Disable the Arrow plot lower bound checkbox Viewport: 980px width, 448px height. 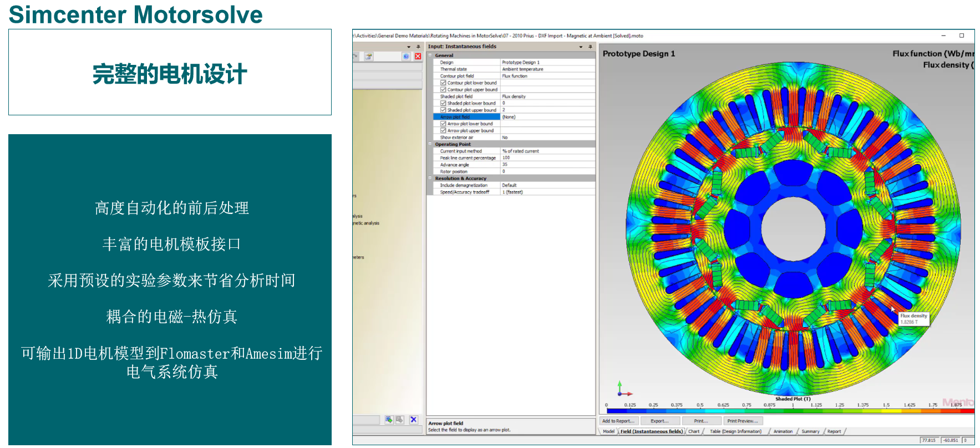[443, 124]
